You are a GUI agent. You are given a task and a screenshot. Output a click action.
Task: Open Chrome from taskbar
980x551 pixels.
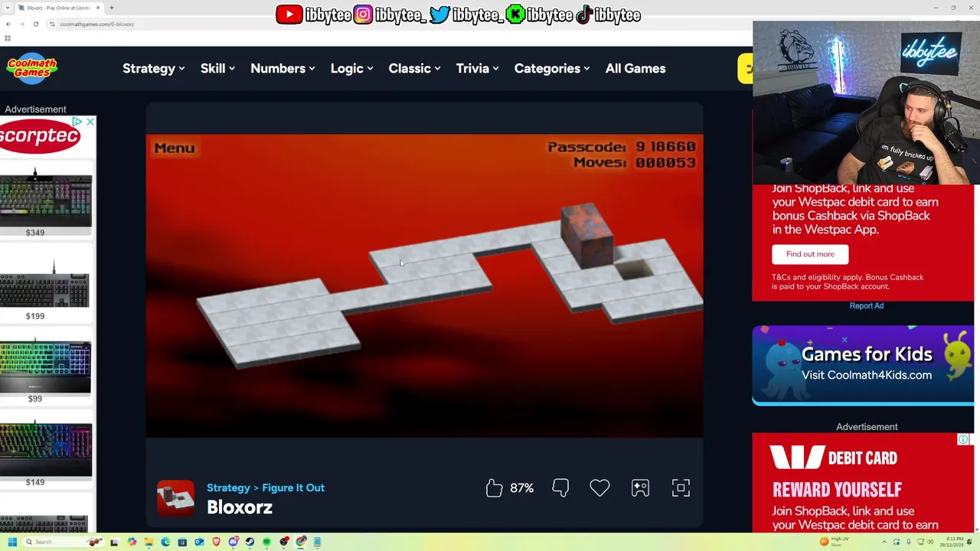pos(301,542)
